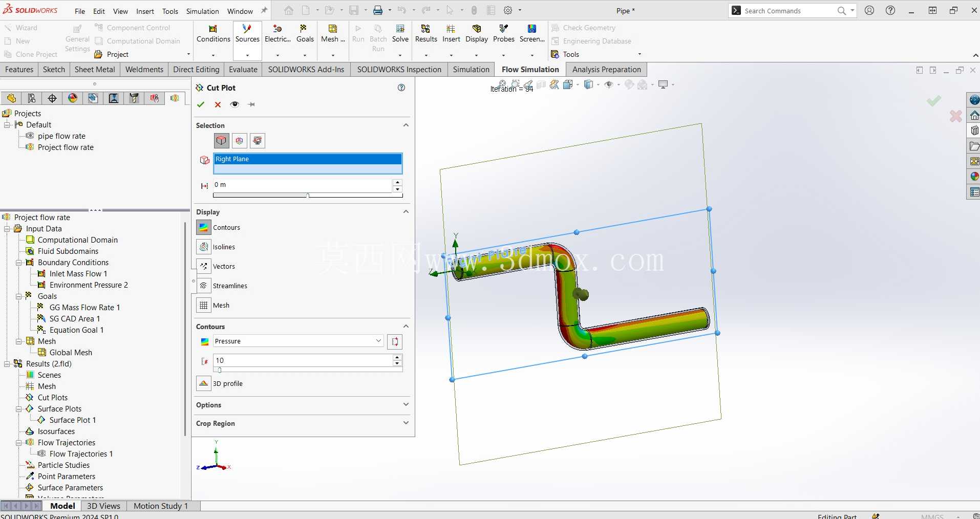Open the Simulation menu
Image resolution: width=980 pixels, height=519 pixels.
coord(202,11)
